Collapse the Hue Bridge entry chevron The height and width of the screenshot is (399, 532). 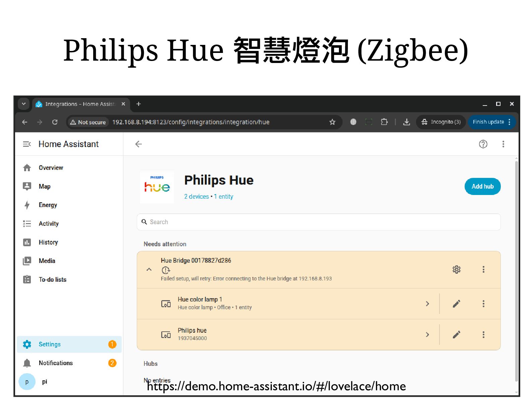pos(149,269)
